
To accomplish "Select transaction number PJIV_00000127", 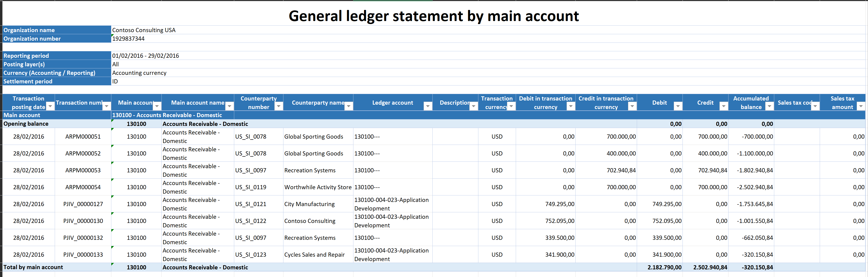I will 83,204.
